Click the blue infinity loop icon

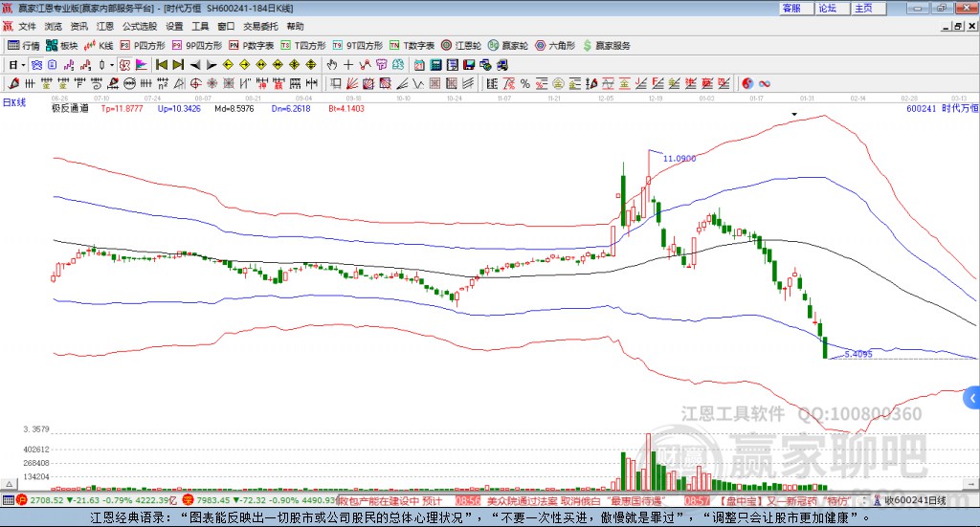point(765,83)
